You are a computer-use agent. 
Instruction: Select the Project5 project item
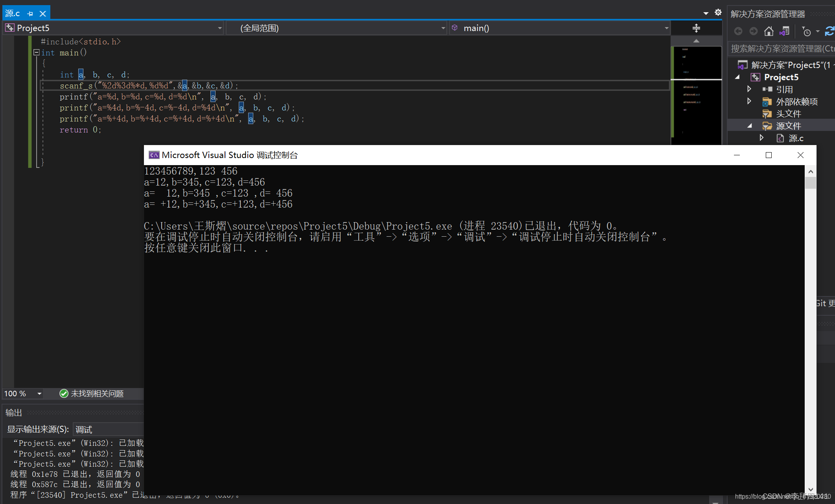(x=781, y=77)
